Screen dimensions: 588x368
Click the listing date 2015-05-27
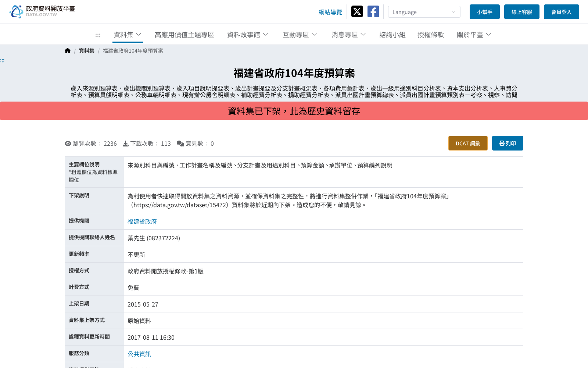pyautogui.click(x=143, y=304)
